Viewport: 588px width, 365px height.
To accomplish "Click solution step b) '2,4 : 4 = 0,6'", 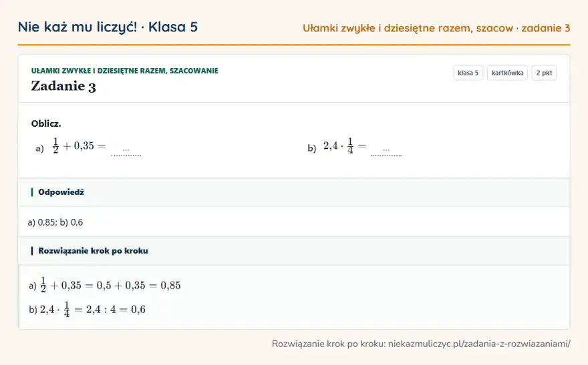I will click(x=87, y=309).
